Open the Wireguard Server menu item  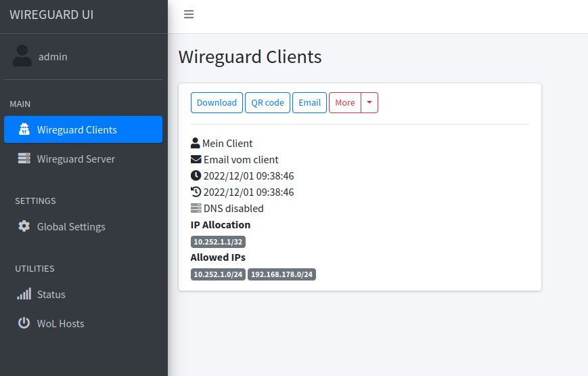point(76,159)
